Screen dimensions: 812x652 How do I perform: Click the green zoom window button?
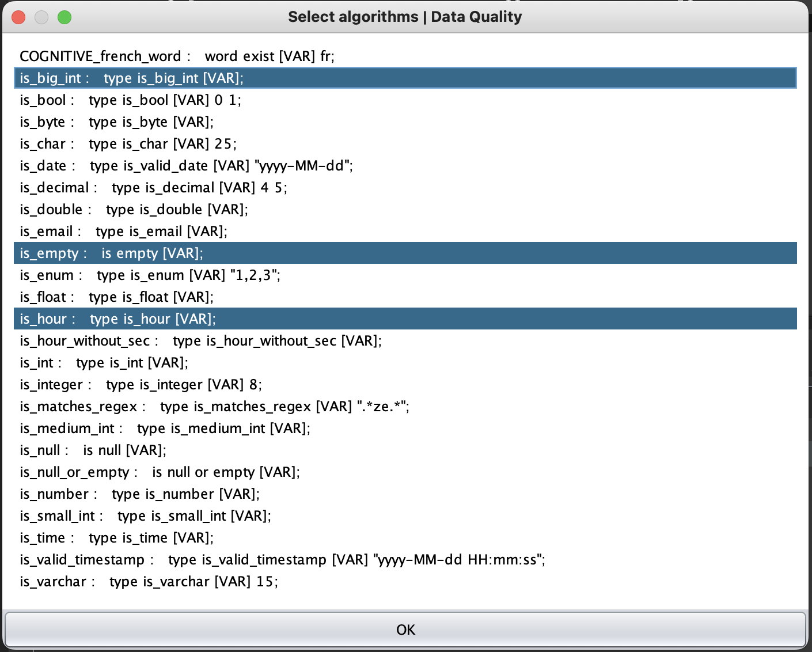[x=64, y=17]
